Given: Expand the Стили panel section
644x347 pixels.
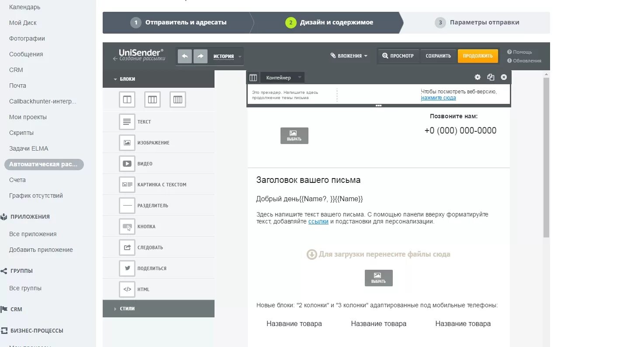Looking at the screenshot, I should (x=159, y=309).
